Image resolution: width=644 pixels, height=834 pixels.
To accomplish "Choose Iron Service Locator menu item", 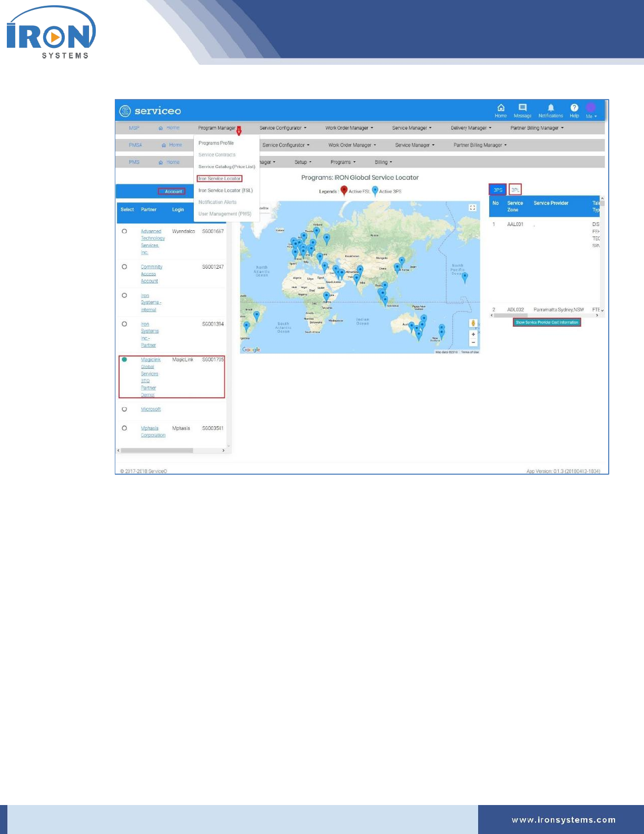I will [220, 179].
